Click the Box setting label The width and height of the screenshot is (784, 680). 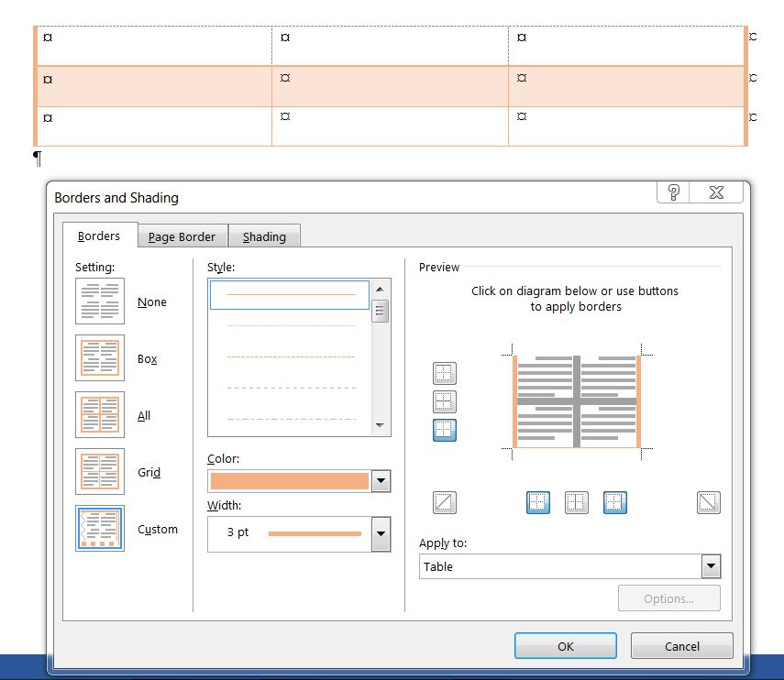(148, 358)
